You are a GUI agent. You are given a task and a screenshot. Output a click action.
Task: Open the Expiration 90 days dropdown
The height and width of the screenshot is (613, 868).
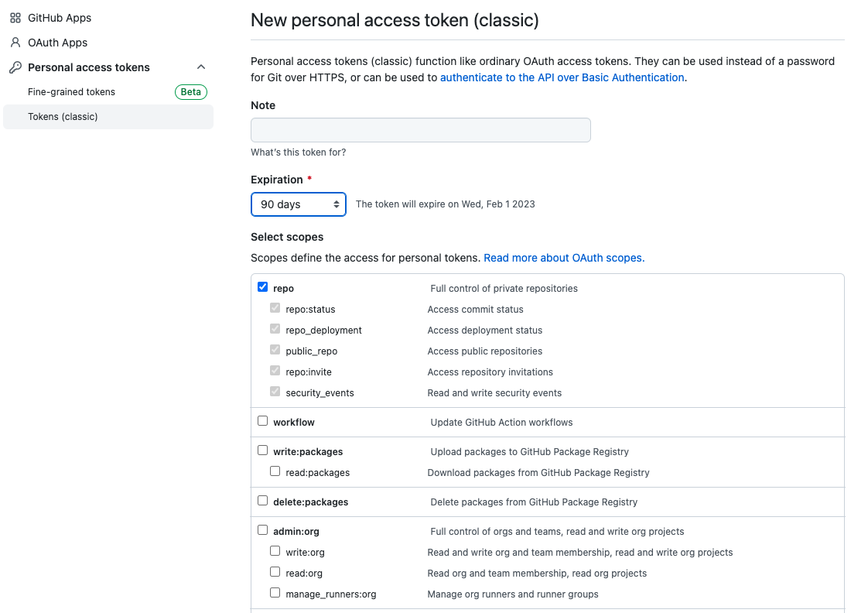299,204
